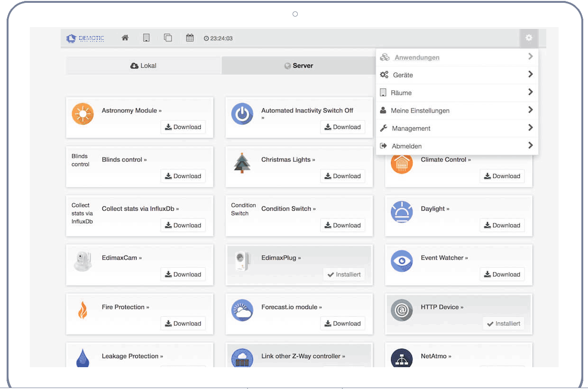The height and width of the screenshot is (389, 588).
Task: Expand the Räume chevron arrow
Action: click(530, 92)
